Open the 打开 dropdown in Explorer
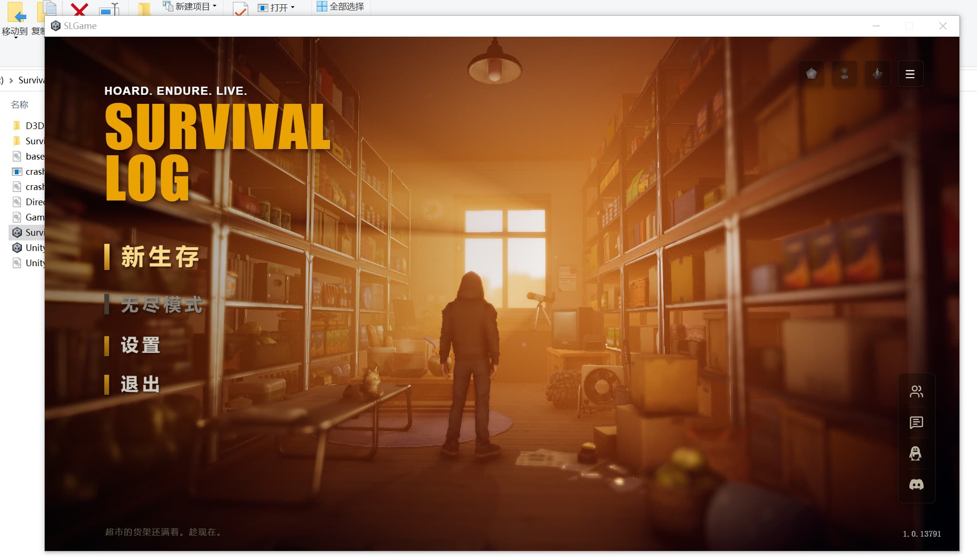 pos(276,8)
